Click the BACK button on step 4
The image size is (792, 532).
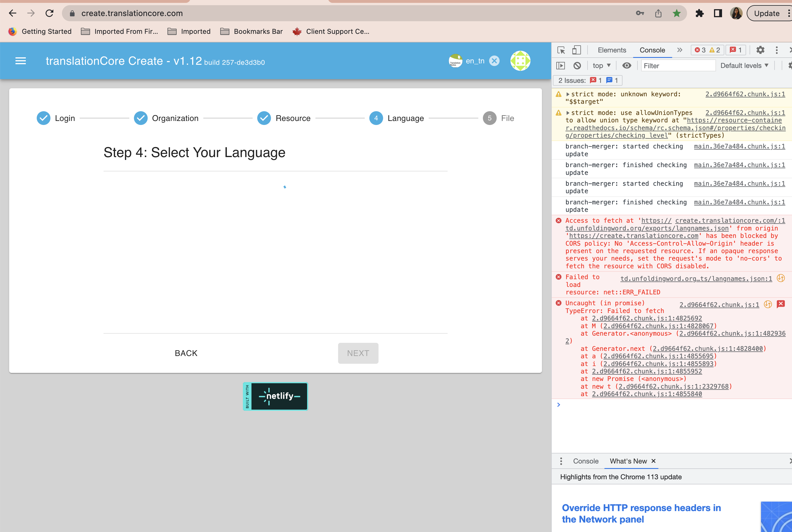[186, 353]
